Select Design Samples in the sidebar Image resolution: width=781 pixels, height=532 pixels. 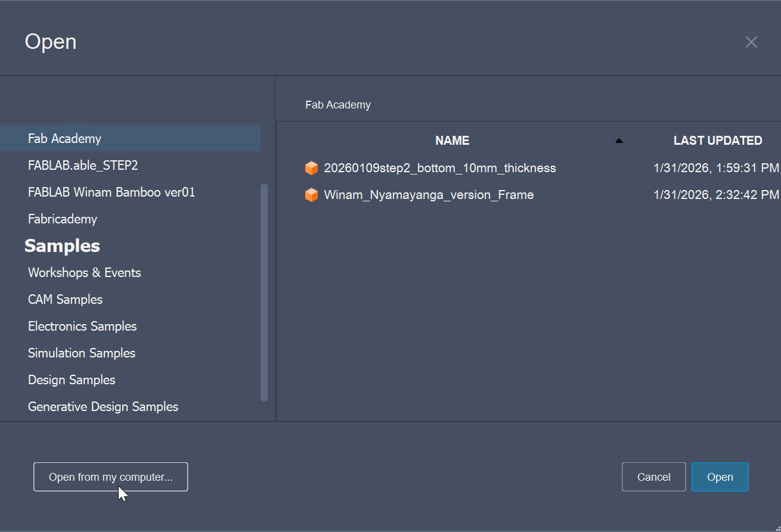pyautogui.click(x=72, y=379)
